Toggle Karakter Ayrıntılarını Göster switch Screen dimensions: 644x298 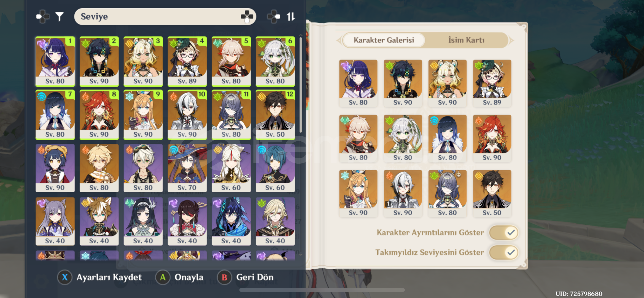coord(504,233)
